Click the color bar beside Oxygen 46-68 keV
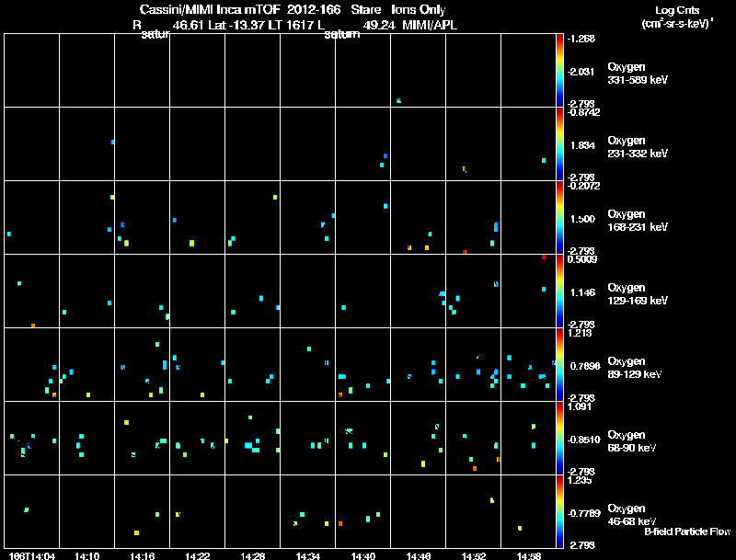Screen dimensions: 736x560 pos(559,511)
